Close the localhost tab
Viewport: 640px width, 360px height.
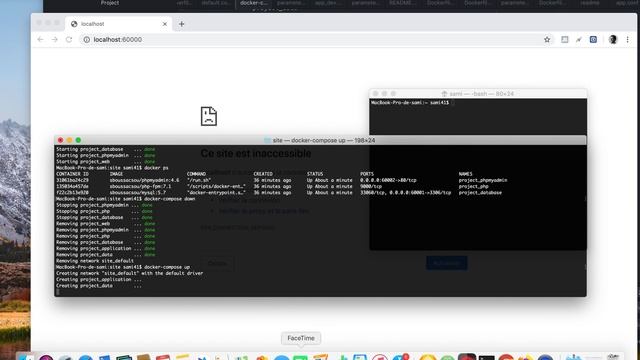point(165,24)
